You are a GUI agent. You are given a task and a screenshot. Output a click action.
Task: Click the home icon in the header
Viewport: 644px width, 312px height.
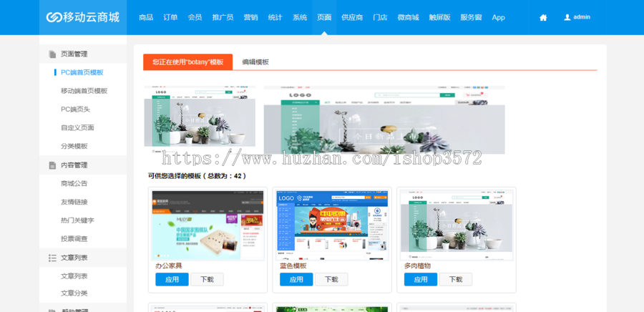tap(543, 18)
